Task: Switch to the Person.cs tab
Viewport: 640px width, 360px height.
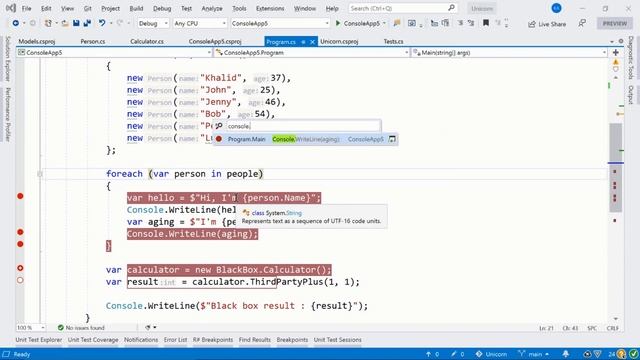Action: point(93,42)
